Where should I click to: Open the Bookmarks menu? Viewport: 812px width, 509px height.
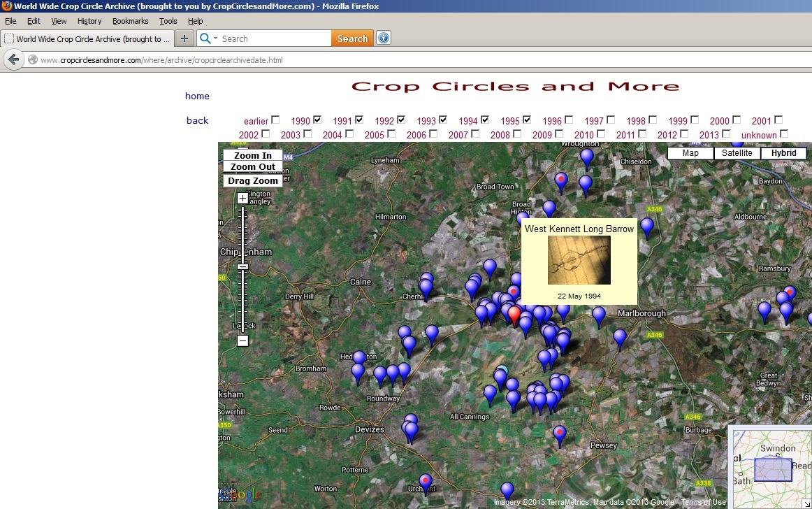coord(130,22)
